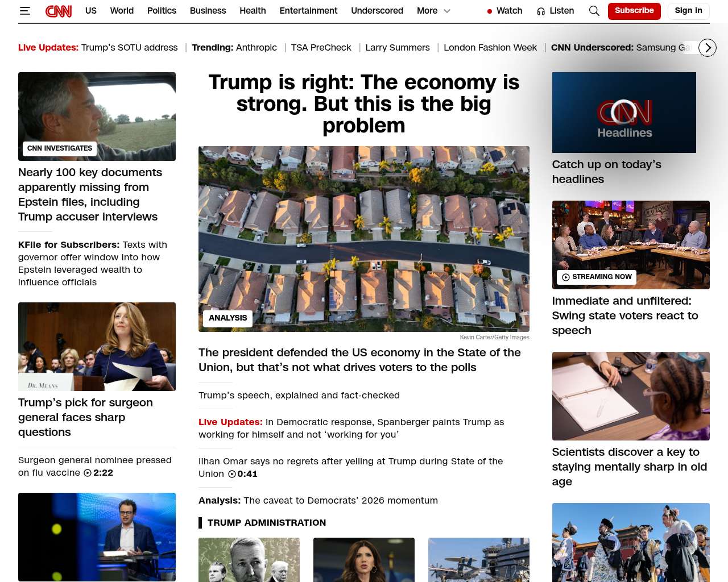The image size is (728, 582).
Task: Open the CNN Investigates Epstein image
Action: [x=97, y=117]
